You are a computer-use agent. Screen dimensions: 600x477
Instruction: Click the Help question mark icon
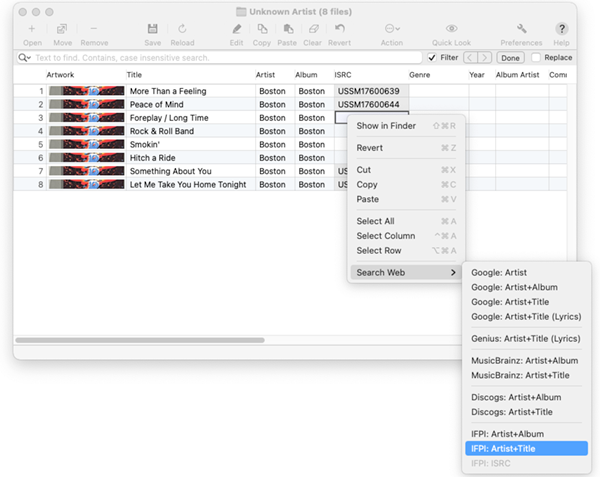click(x=561, y=29)
